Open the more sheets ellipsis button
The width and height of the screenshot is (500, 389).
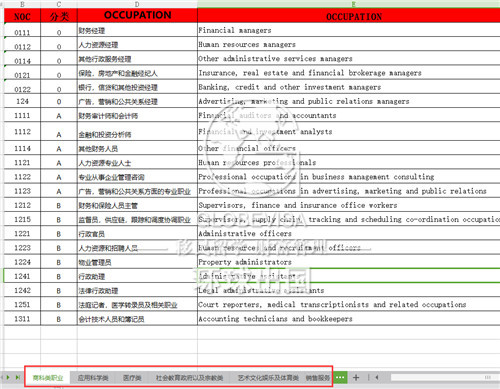(x=340, y=377)
